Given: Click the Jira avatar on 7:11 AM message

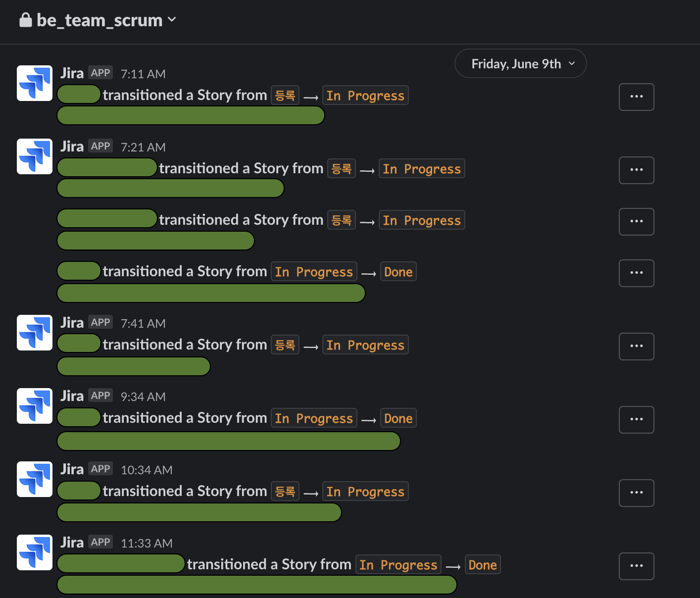Looking at the screenshot, I should pyautogui.click(x=35, y=83).
